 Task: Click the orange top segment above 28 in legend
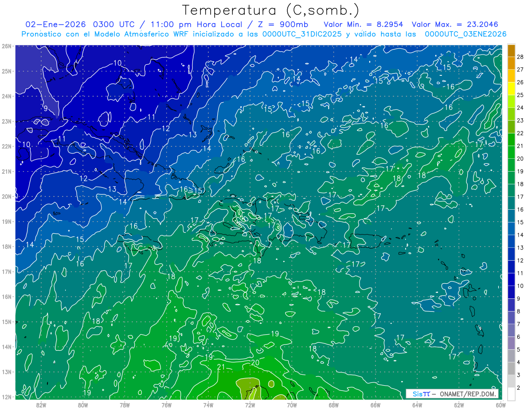click(x=511, y=50)
